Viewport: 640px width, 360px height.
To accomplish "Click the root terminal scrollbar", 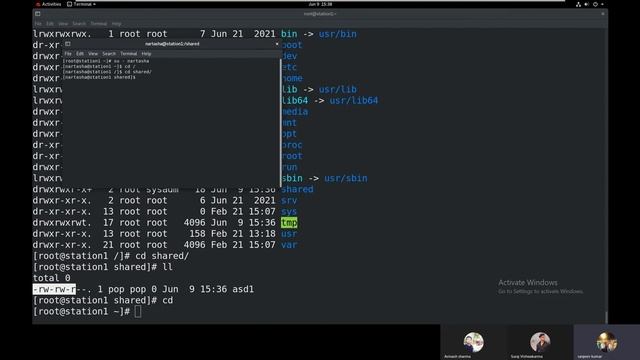I will pos(606,318).
